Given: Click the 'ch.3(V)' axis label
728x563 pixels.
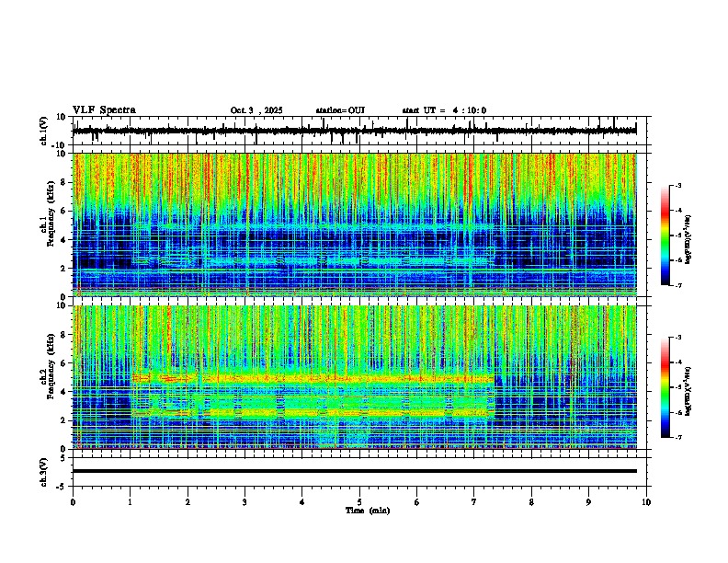Looking at the screenshot, I should (44, 472).
